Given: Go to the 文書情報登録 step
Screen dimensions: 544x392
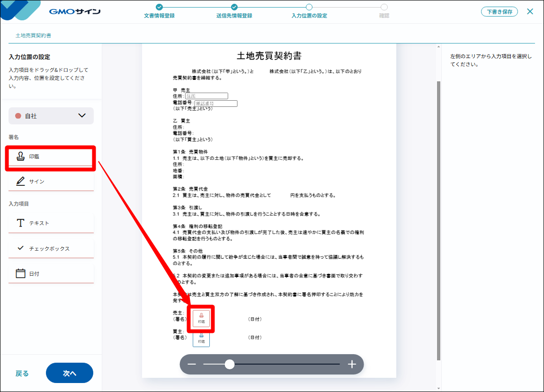Looking at the screenshot, I should (159, 11).
